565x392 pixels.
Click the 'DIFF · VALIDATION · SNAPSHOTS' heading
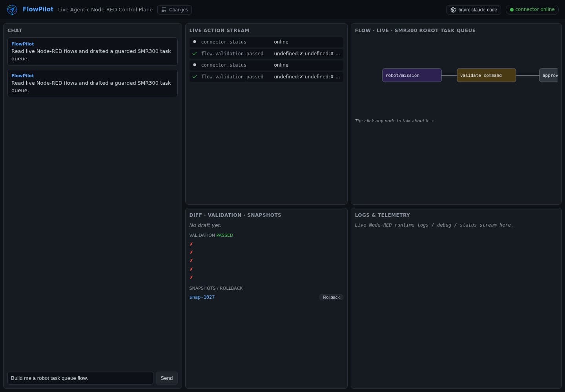tap(235, 215)
